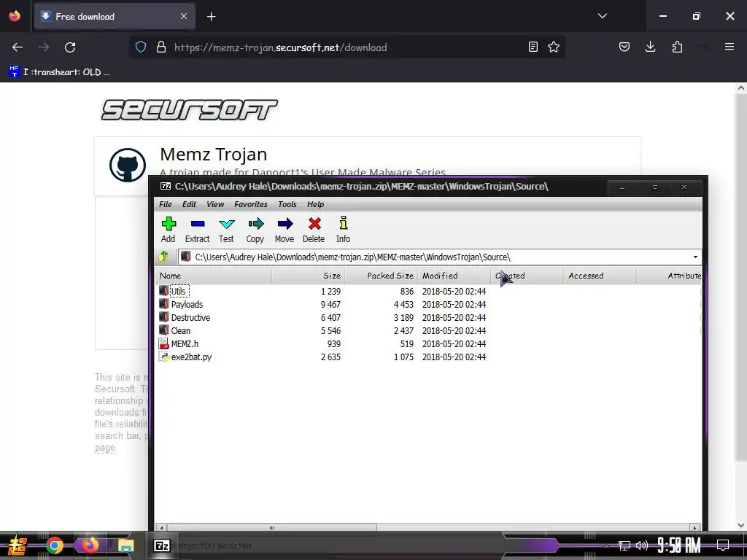Close the Free download tab
Image resolution: width=747 pixels, height=560 pixels.
click(184, 17)
